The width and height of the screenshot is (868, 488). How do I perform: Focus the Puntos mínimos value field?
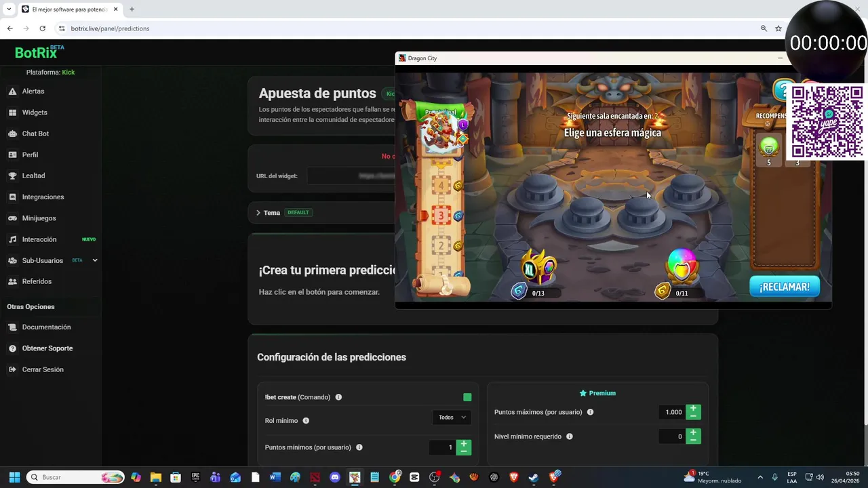coord(443,447)
